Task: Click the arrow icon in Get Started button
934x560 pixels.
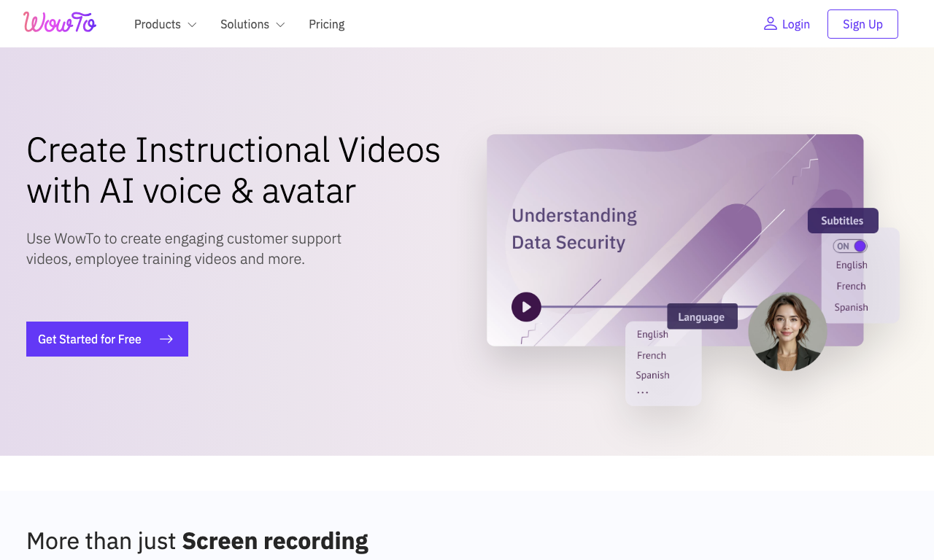Action: [x=166, y=339]
